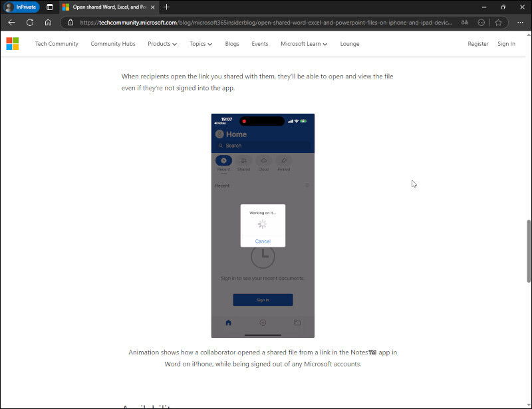Go to the browser home page

(48, 23)
